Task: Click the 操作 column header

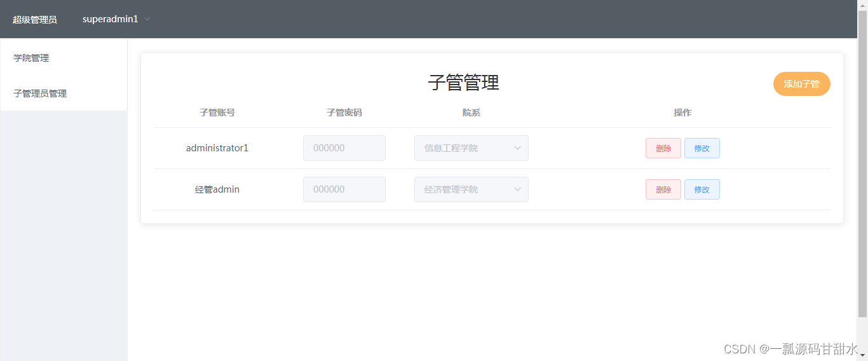Action: pos(682,112)
